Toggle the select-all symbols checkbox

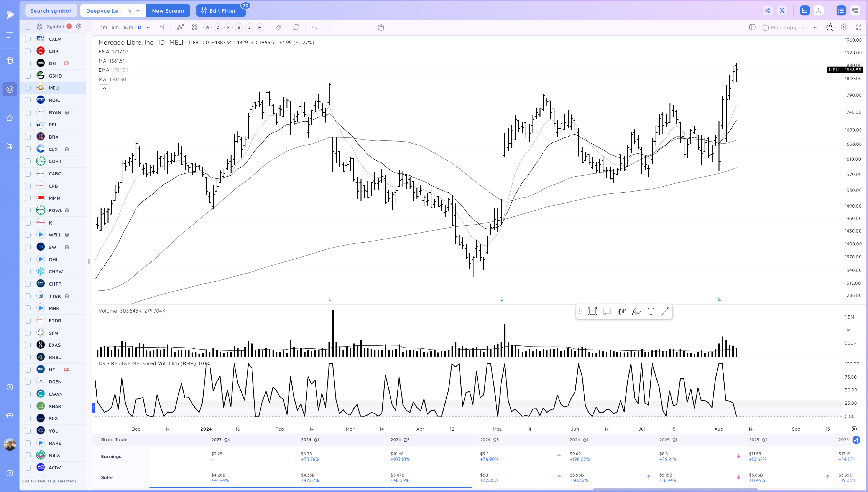(x=28, y=27)
